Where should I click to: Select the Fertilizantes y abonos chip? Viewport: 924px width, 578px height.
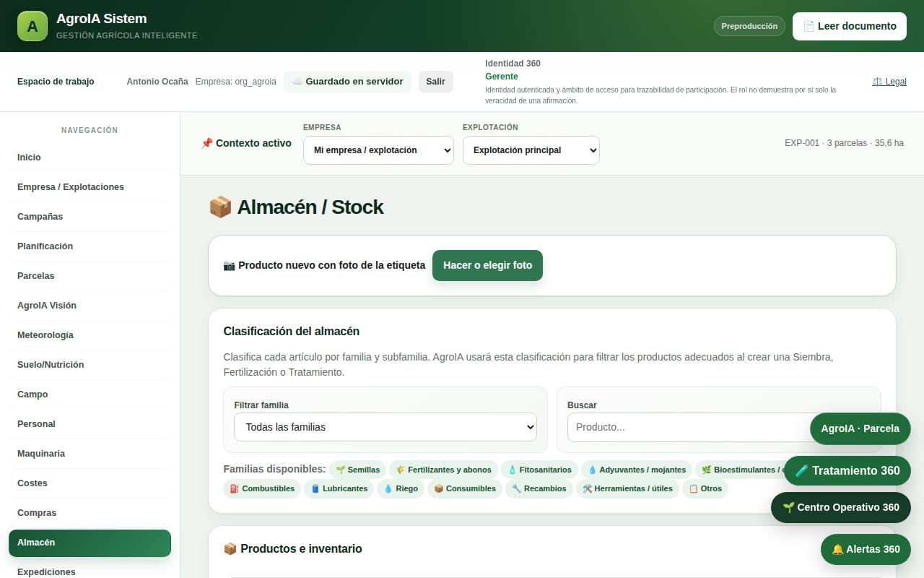coord(443,470)
